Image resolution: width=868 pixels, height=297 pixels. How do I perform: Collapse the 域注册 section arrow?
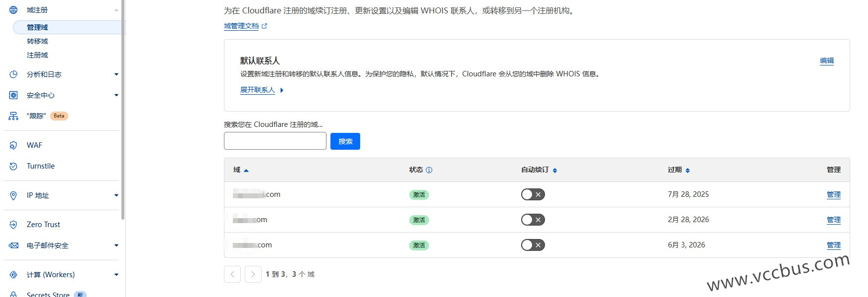[x=116, y=10]
